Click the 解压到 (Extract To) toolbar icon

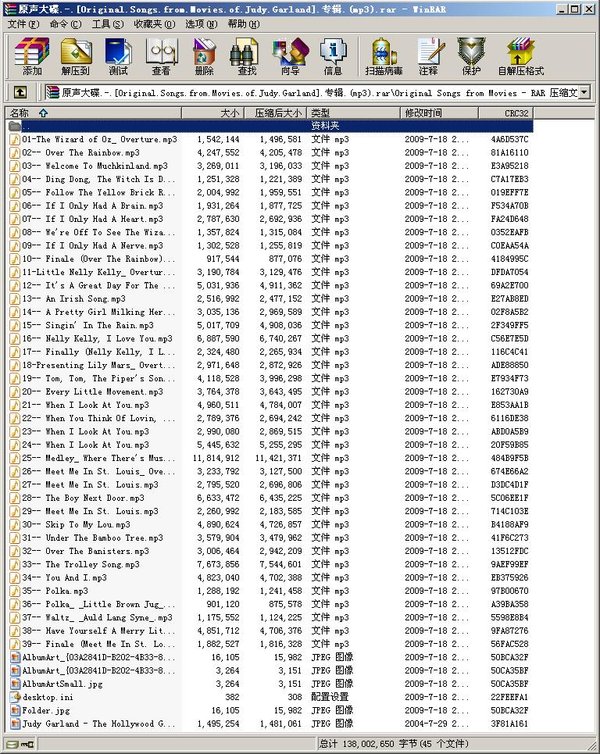(x=75, y=56)
